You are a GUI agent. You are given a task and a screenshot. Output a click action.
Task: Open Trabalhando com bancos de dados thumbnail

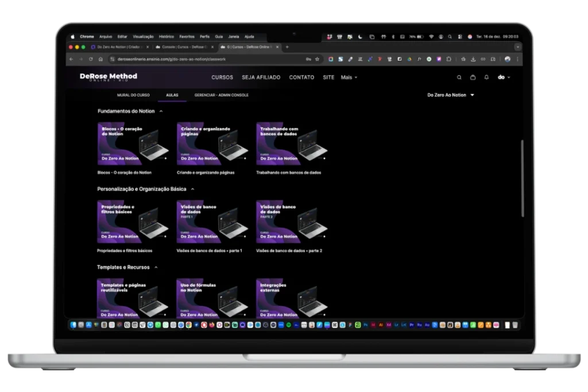tap(292, 143)
